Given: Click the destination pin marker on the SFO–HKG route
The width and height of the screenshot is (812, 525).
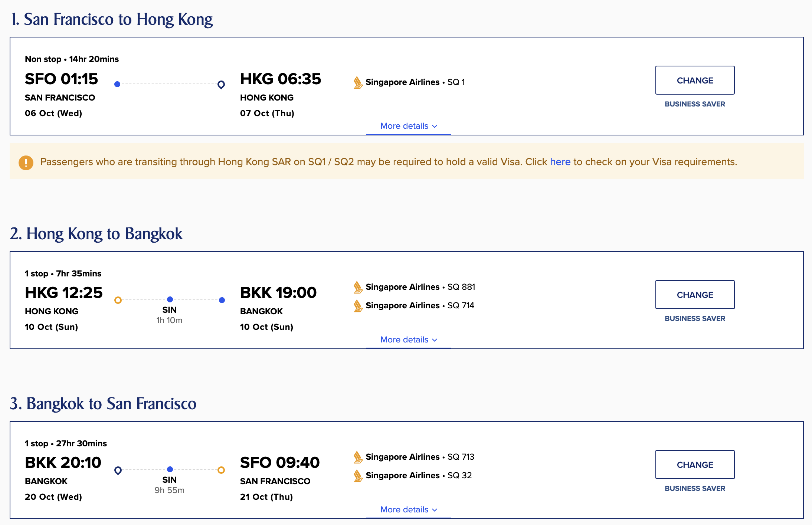Looking at the screenshot, I should pos(221,84).
